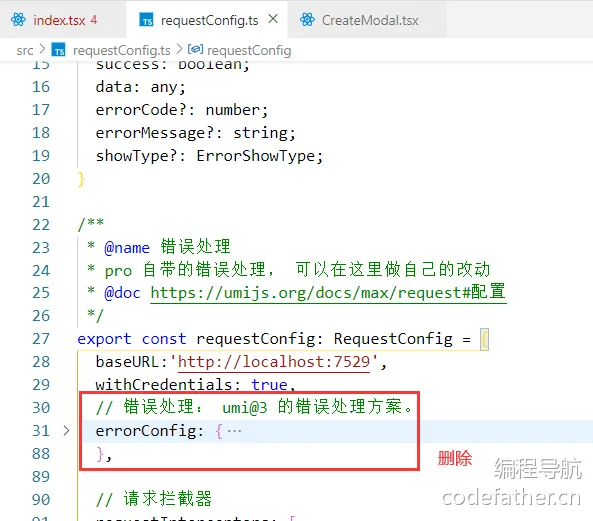The width and height of the screenshot is (593, 521).
Task: Click the highlighted opening brace on line 27
Action: [x=484, y=339]
